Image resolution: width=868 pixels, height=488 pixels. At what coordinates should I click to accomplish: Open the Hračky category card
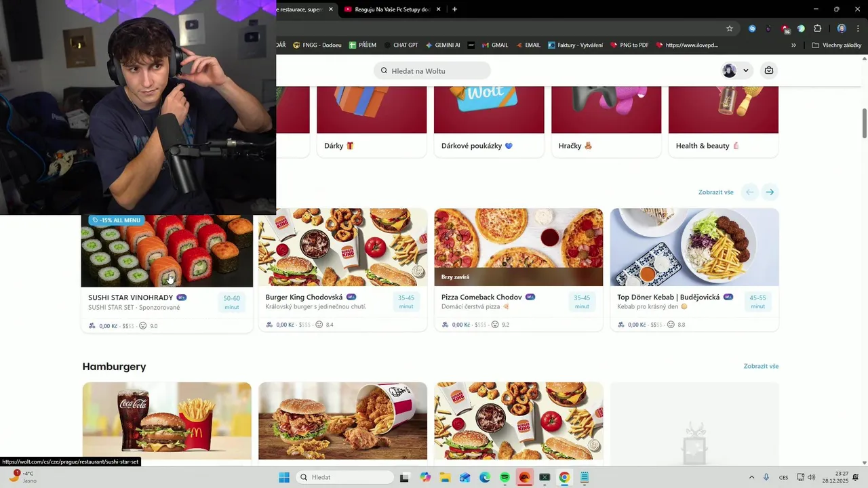(606, 122)
